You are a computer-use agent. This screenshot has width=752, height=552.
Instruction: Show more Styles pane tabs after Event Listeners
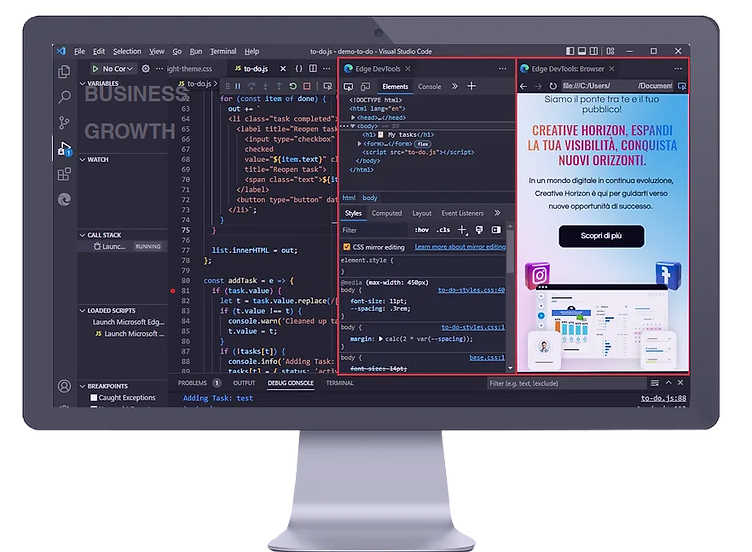[x=497, y=213]
